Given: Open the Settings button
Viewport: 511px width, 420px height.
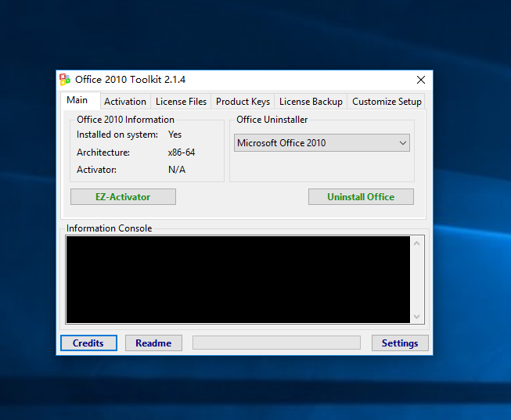Looking at the screenshot, I should [x=400, y=343].
